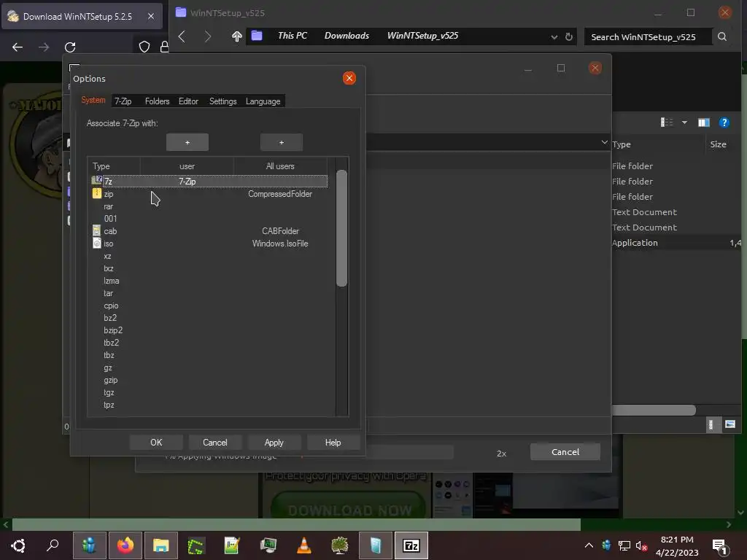Switch explorer to large thumbnails view icon
The image size is (747, 560).
pos(729,424)
